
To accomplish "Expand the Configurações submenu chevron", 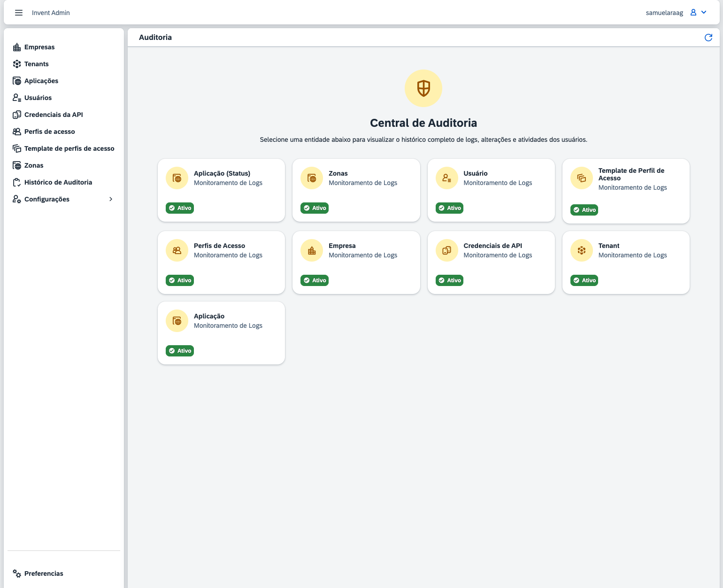I will pos(111,199).
